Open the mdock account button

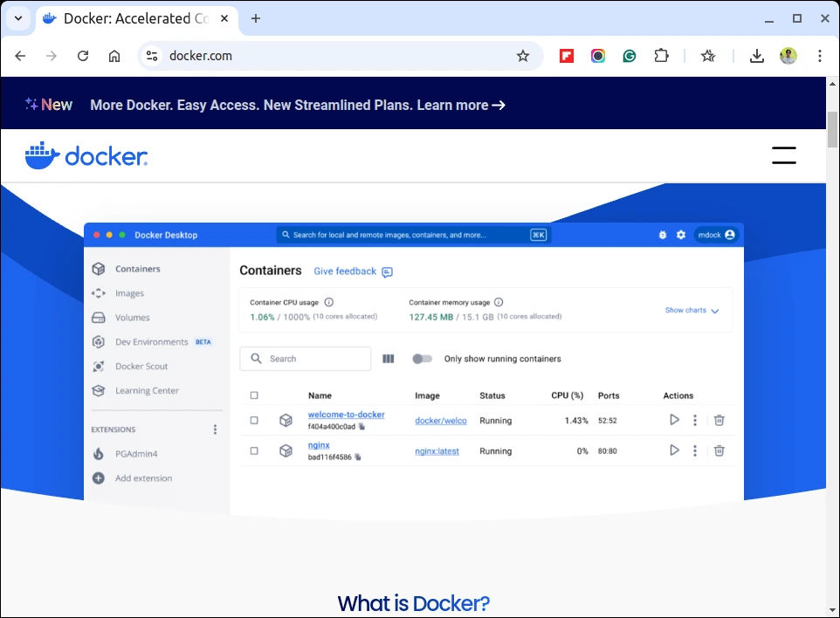tap(716, 235)
